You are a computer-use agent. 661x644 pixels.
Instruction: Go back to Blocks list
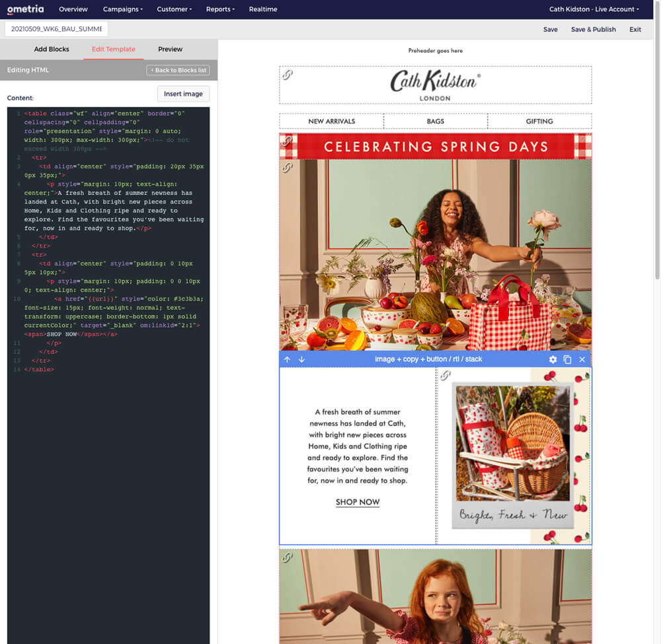click(178, 70)
